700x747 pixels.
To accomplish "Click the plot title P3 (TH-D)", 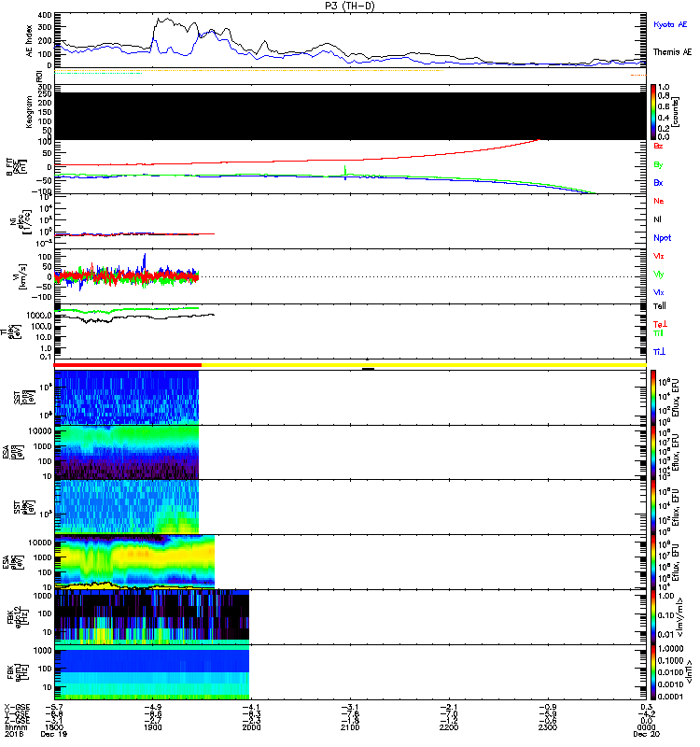I will point(350,6).
